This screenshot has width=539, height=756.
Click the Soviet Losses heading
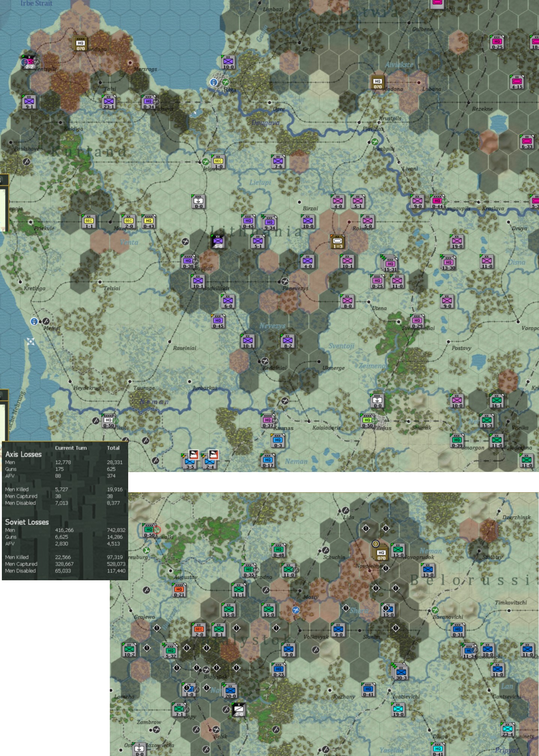(x=27, y=522)
